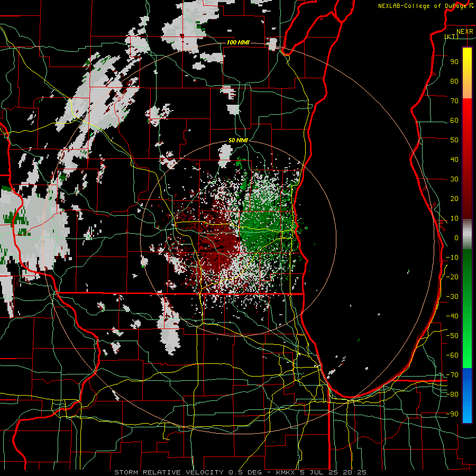Click the "-40" value on the velocity scale

(x=452, y=316)
